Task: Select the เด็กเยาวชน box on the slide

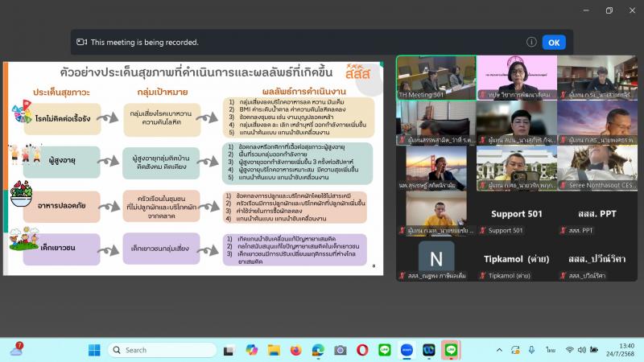Action: click(x=62, y=249)
